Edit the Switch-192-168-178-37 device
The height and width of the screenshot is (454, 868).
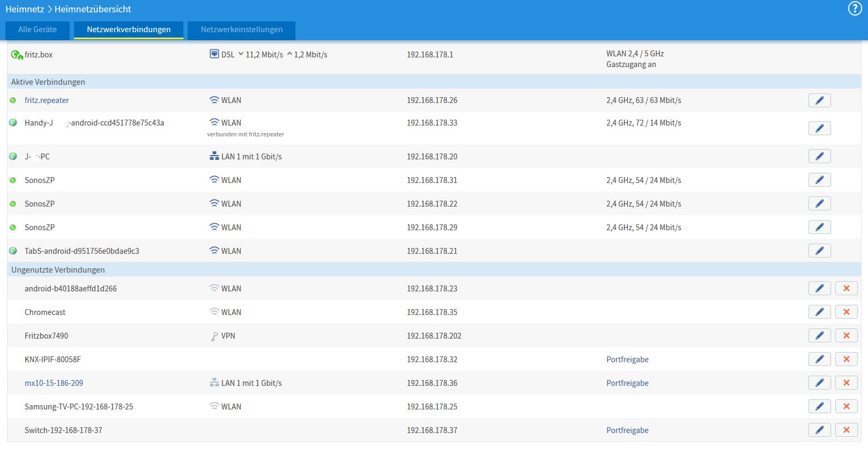(x=819, y=430)
